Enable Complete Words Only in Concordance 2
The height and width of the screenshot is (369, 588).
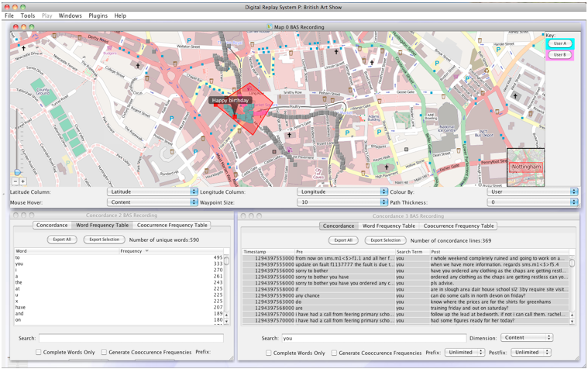click(38, 352)
